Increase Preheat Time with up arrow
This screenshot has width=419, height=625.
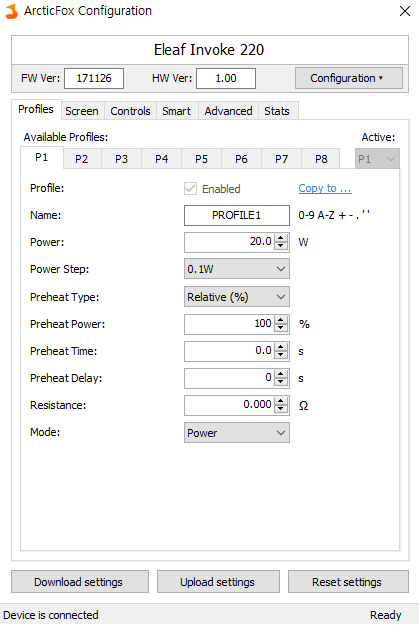(281, 347)
